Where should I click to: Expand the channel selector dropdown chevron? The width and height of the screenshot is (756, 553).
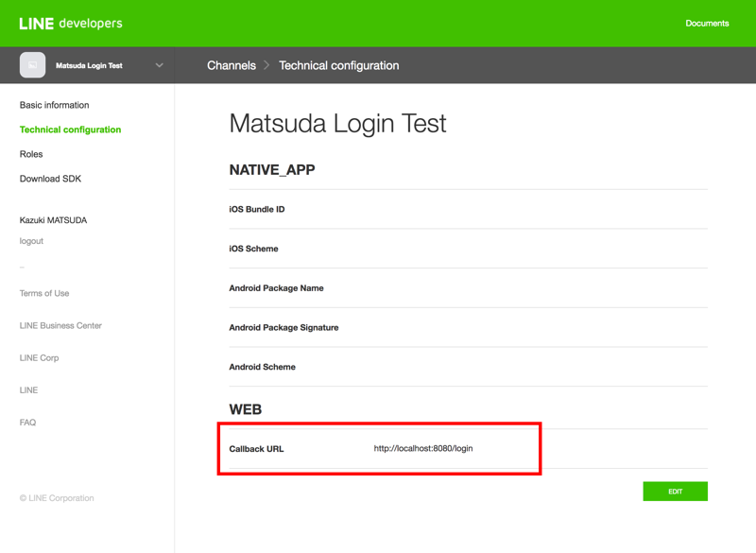159,65
